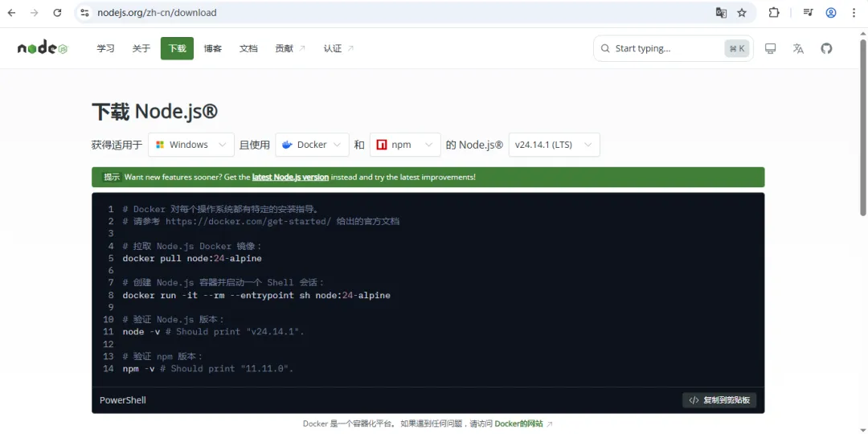This screenshot has height=434, width=868.
Task: Expand the npm package manager dropdown
Action: tap(405, 145)
